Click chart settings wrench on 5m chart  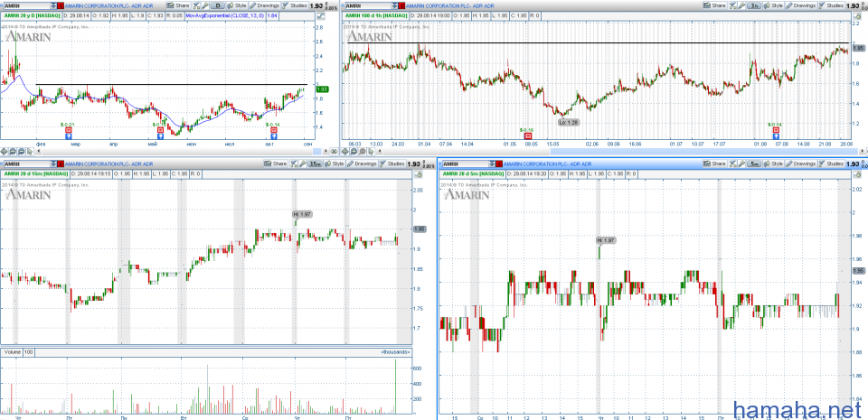tap(741, 163)
